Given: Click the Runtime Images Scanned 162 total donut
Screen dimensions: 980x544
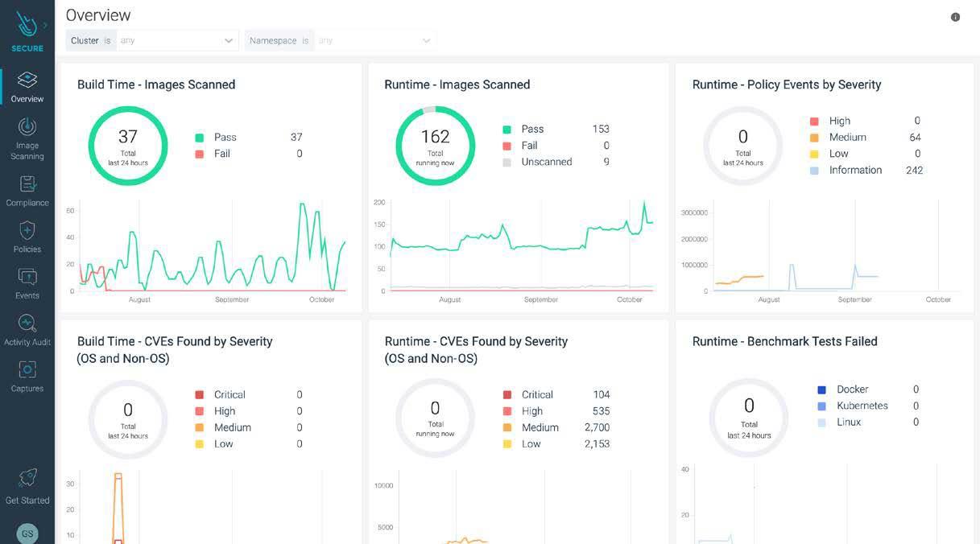Looking at the screenshot, I should (x=435, y=146).
